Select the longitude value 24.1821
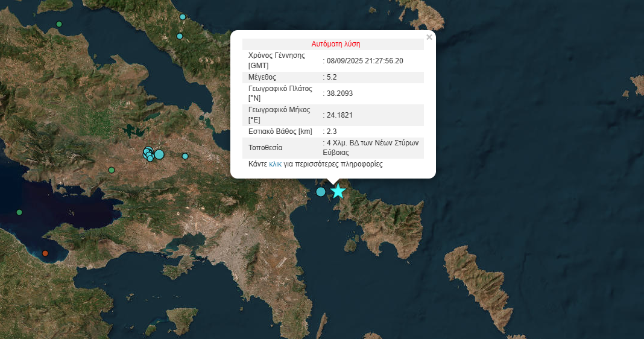 pos(339,115)
